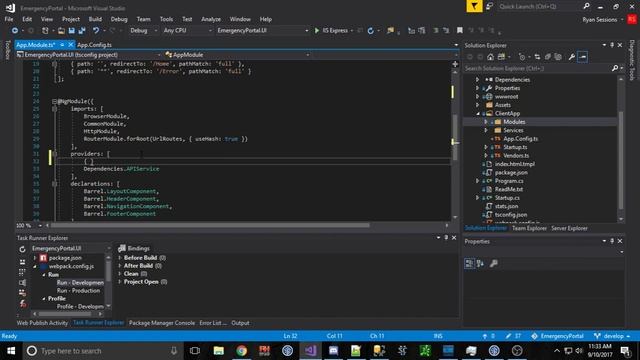Click EmergencyPortal repository in status bar

click(x=557, y=336)
